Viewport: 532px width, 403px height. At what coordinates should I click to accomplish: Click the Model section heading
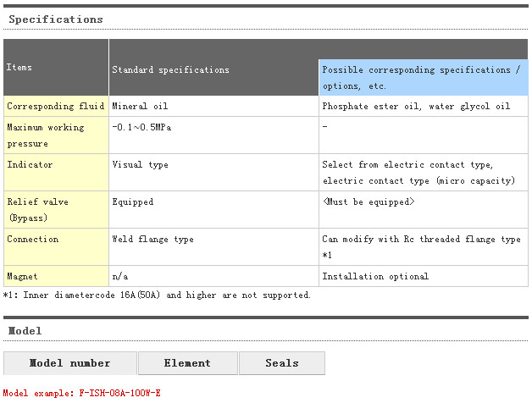pyautogui.click(x=25, y=330)
